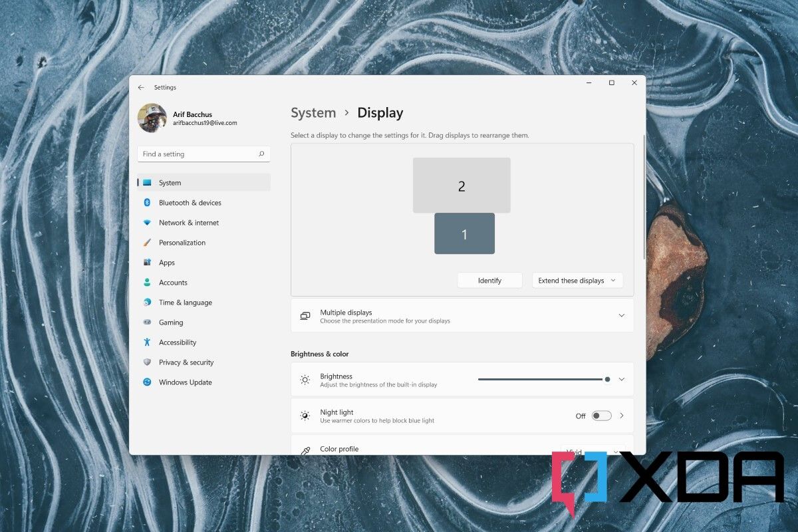The width and height of the screenshot is (798, 532).
Task: Select the Bluetooth & devices icon in sidebar
Action: [x=146, y=202]
